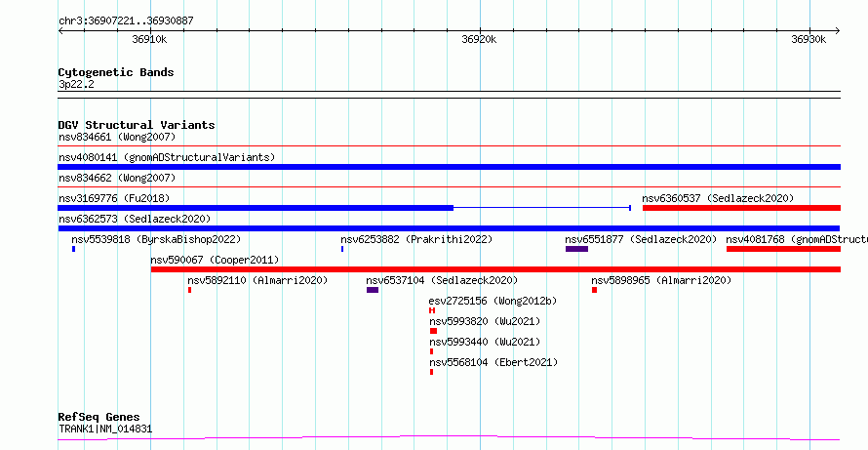Select the nsv6551877 (Sedlazeck2020) purple block

pos(576,249)
